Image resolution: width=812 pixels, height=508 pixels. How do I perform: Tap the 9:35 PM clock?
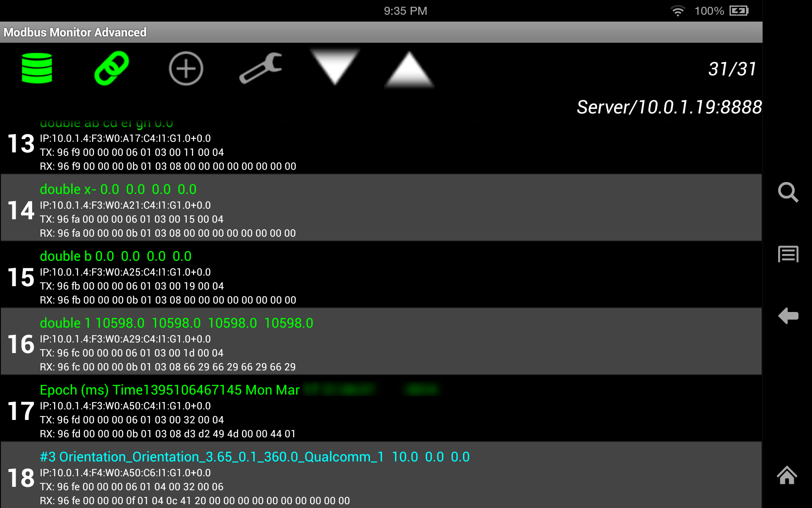tap(405, 11)
